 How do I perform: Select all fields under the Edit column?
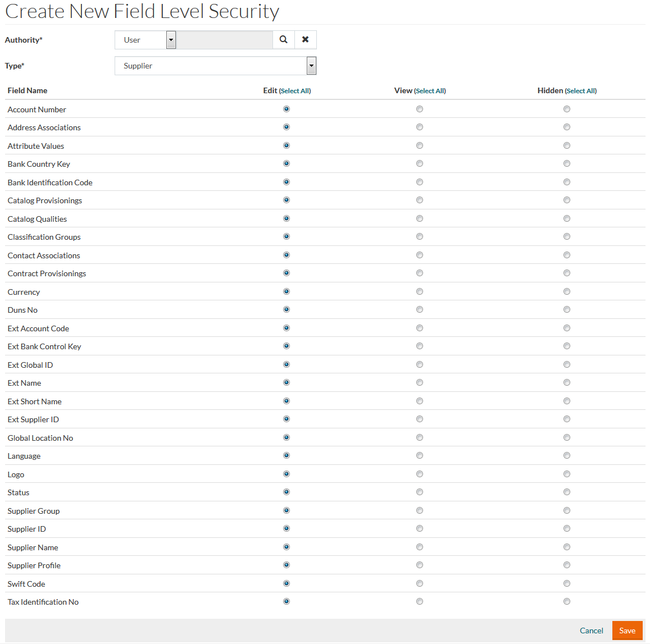(x=295, y=91)
